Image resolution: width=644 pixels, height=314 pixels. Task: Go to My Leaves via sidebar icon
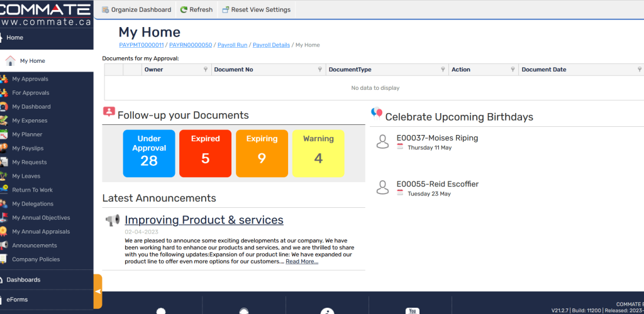[x=4, y=176]
